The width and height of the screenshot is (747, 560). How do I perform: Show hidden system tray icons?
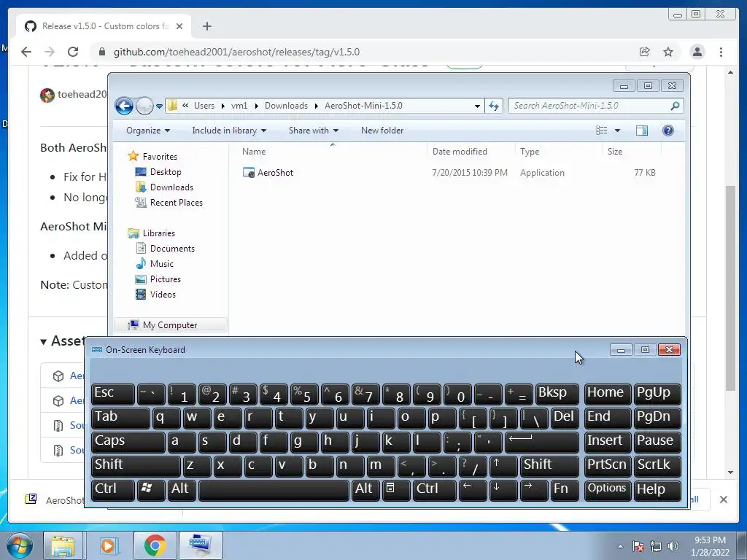coord(620,546)
